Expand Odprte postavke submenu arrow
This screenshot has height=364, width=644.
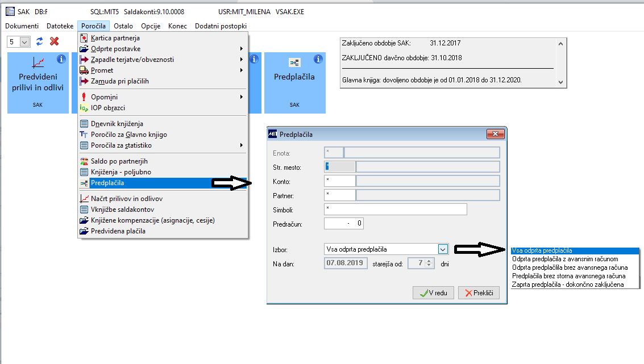[242, 49]
